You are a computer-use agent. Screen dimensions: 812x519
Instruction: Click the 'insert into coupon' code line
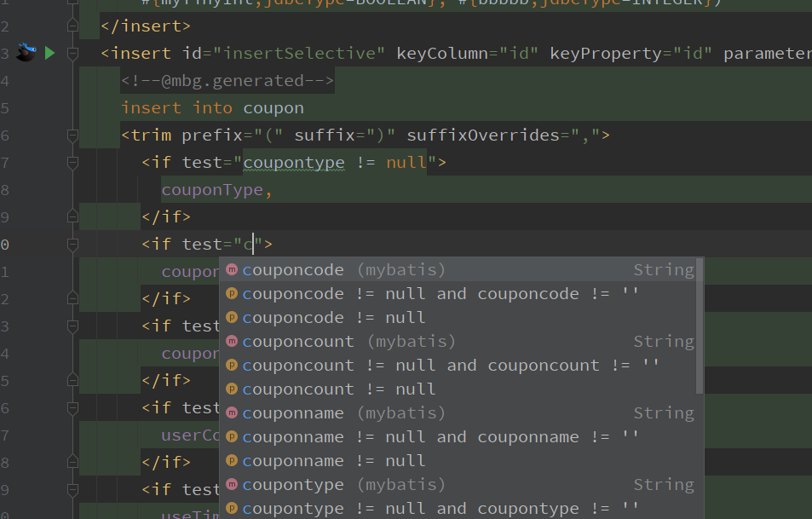[212, 108]
